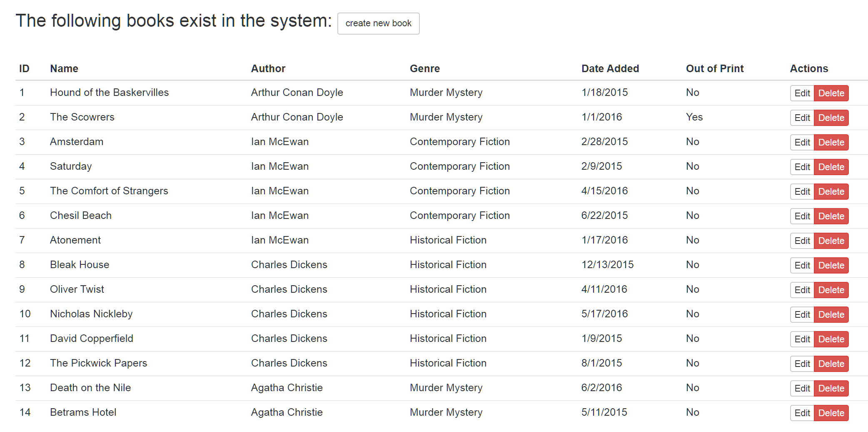This screenshot has width=868, height=432.
Task: Edit Hound of the Baskervilles
Action: coord(802,93)
